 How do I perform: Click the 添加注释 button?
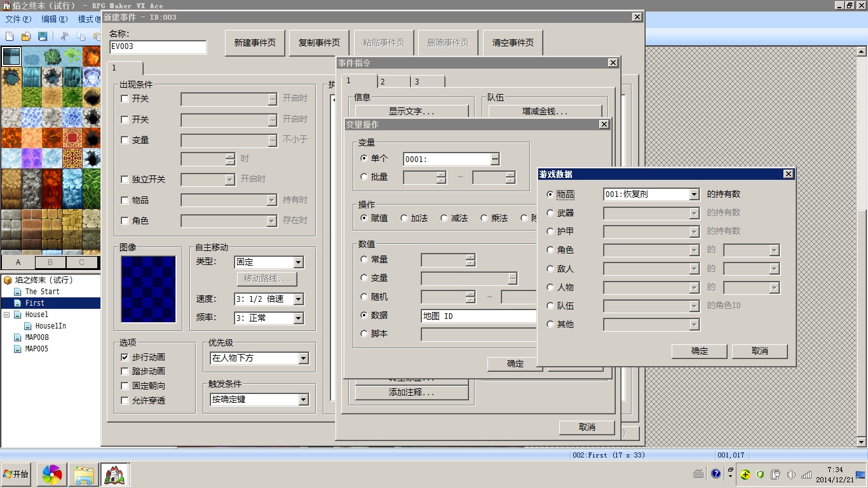(x=411, y=393)
